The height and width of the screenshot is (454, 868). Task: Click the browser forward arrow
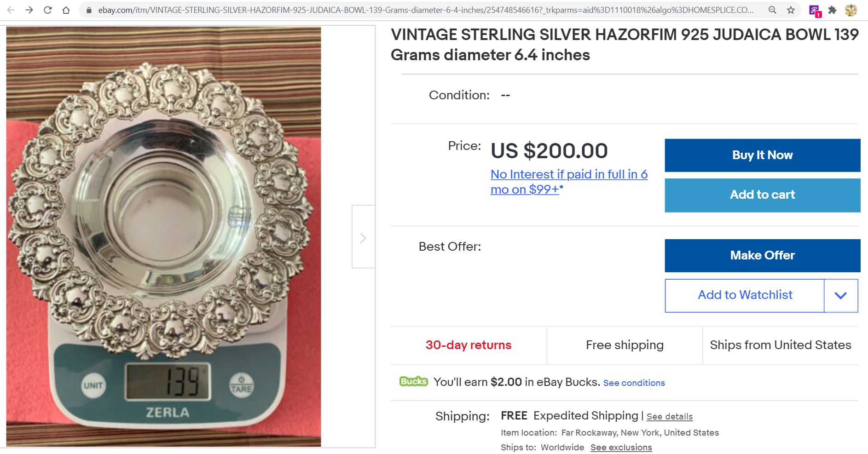click(29, 10)
